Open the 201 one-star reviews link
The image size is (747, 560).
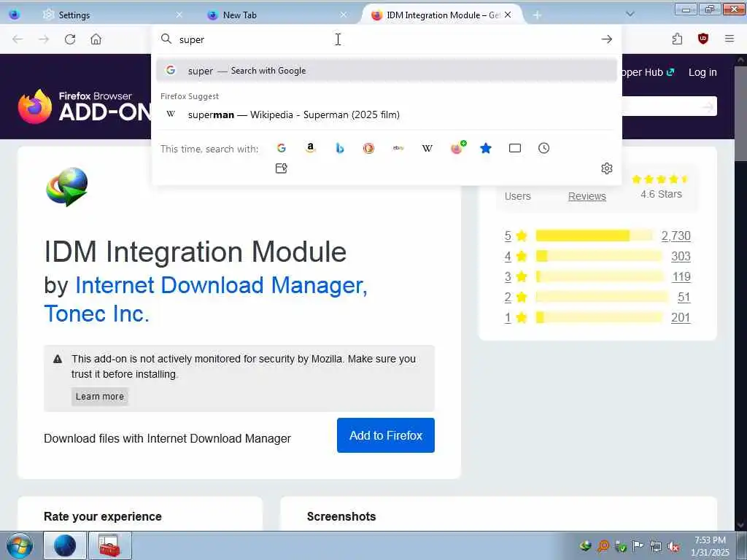pyautogui.click(x=681, y=318)
